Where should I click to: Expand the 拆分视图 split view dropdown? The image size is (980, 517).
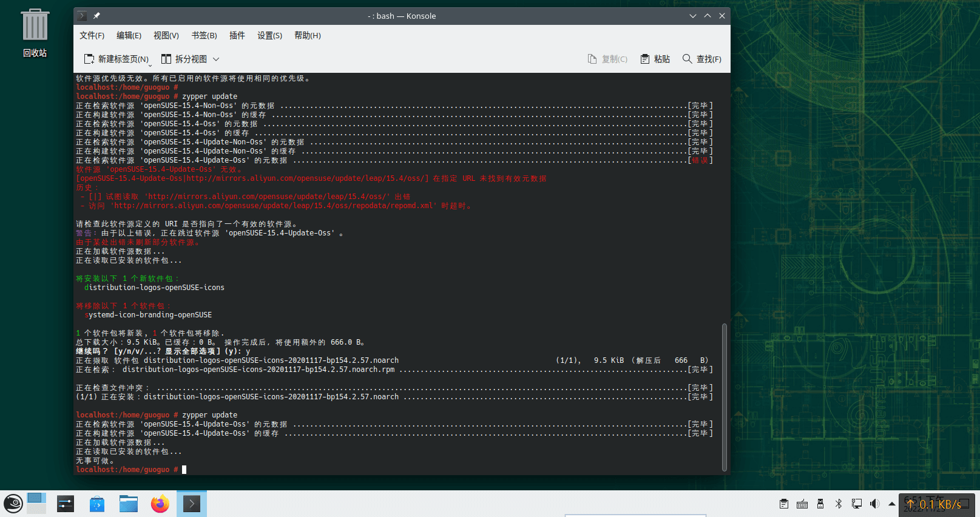point(216,59)
